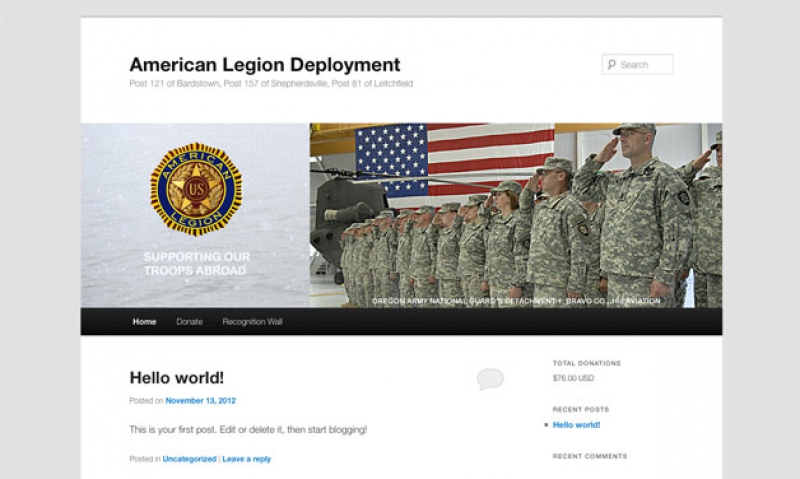
Task: Open the Hello world! post title
Action: [x=177, y=378]
